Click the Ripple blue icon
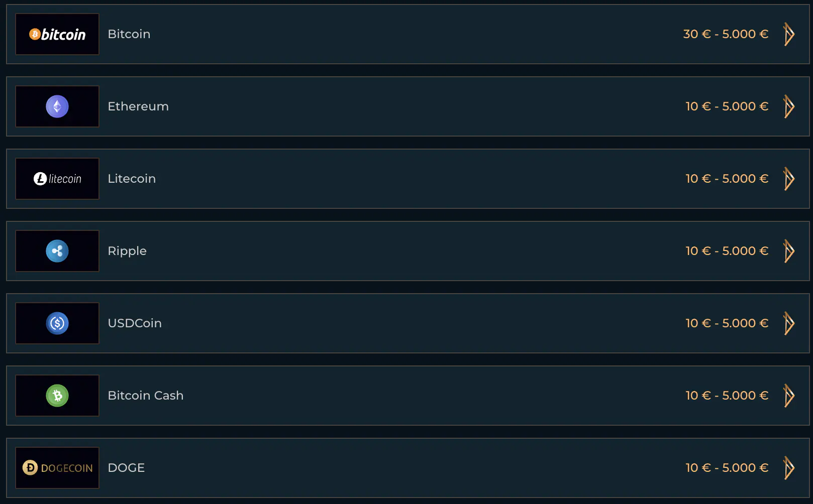The image size is (813, 504). coord(57,251)
